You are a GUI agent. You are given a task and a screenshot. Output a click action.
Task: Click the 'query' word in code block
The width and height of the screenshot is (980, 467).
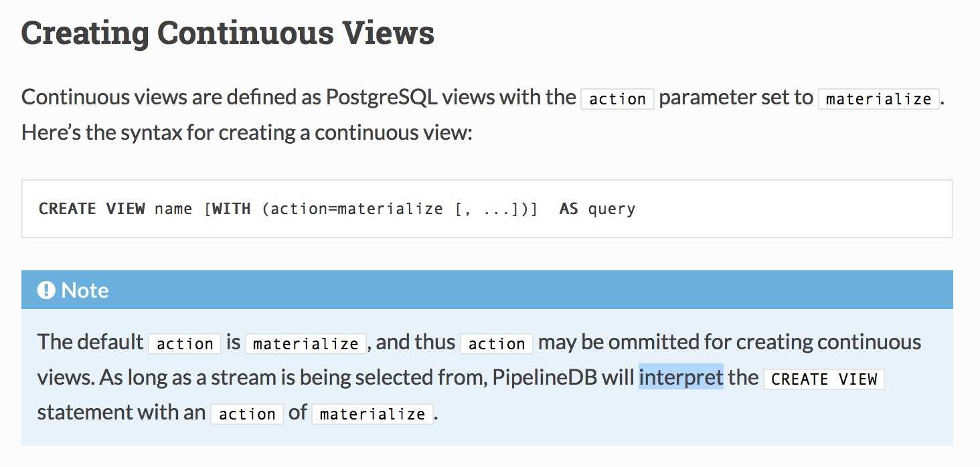(x=612, y=209)
